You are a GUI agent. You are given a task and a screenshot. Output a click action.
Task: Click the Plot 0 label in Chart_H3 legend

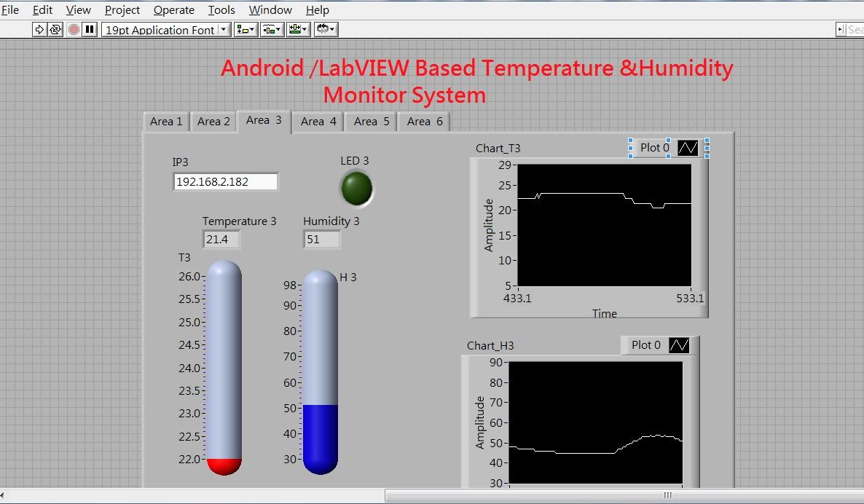click(645, 344)
